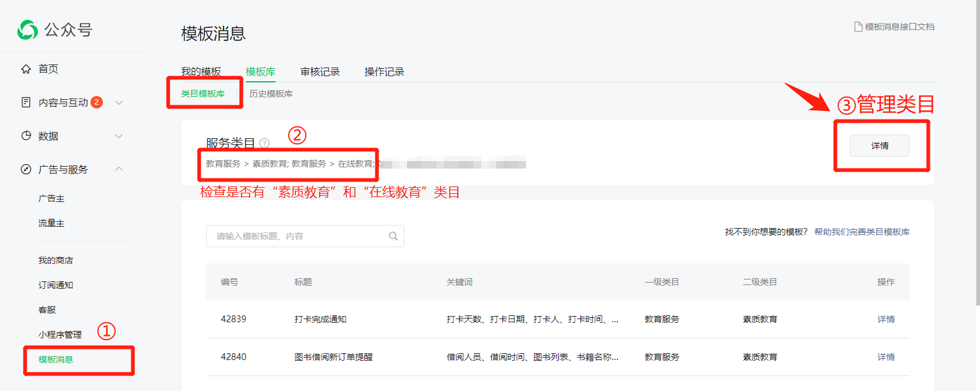
Task: Open 流量主 in the sidebar
Action: (x=51, y=223)
